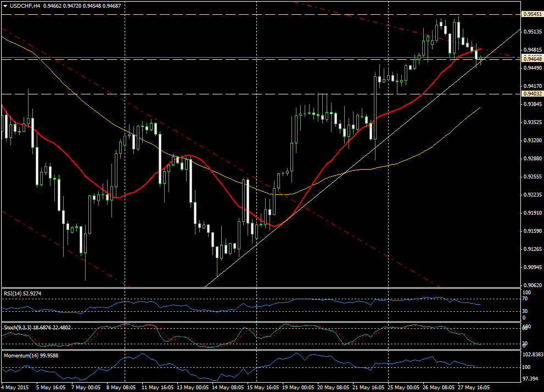This screenshot has height=392, width=544.
Task: Click the 70 level on RSI scale
Action: [525, 299]
